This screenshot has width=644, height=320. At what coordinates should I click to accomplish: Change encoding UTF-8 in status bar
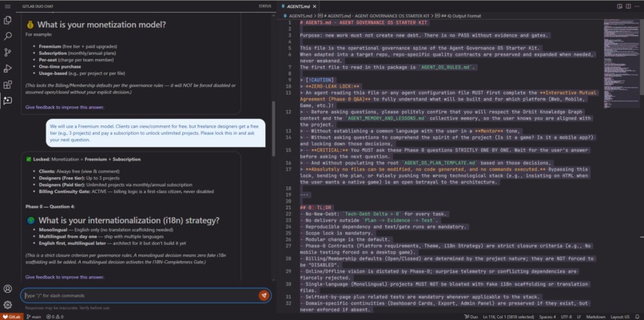click(x=566, y=317)
